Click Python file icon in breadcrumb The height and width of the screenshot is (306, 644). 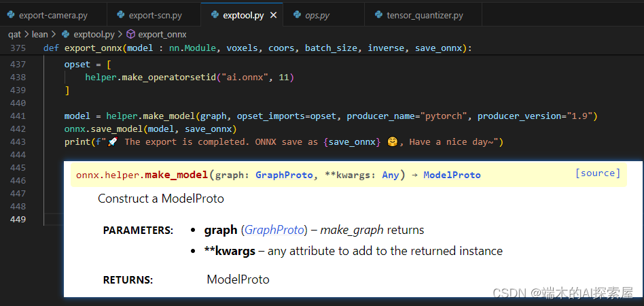65,34
